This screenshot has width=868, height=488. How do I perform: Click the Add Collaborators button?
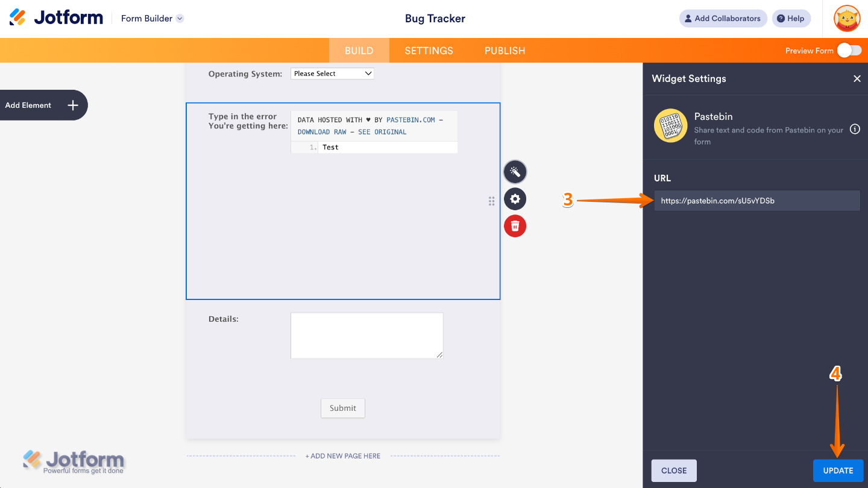click(x=723, y=19)
